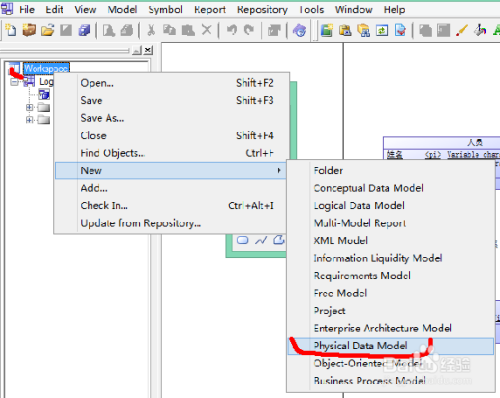The image size is (500, 398).
Task: Click the grayed window icon before the brush
Action: coord(444,30)
